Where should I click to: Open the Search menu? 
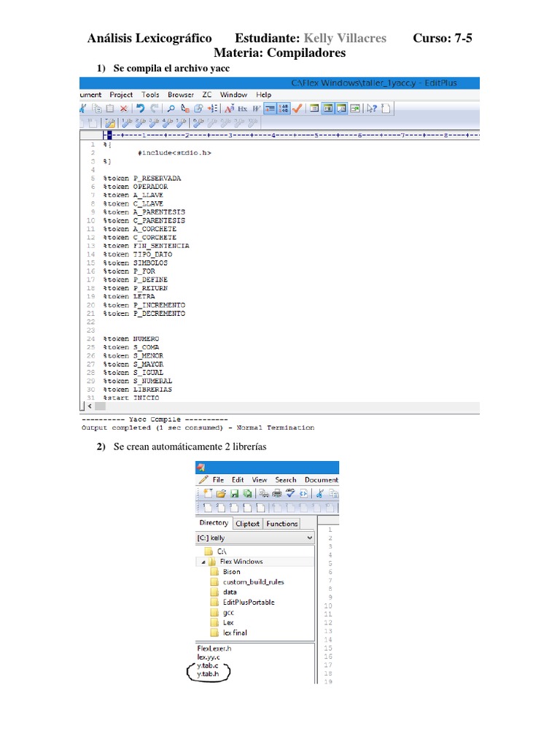pyautogui.click(x=286, y=480)
